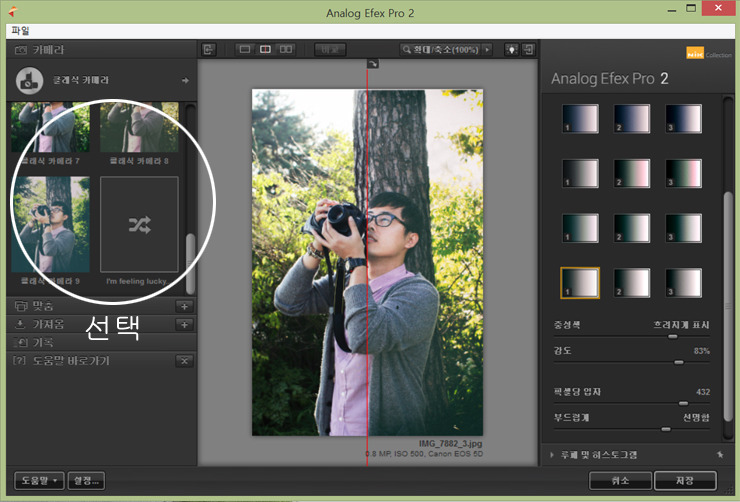Image resolution: width=740 pixels, height=502 pixels.
Task: Select bottom-row black gradient swatch numbered 3
Action: click(x=683, y=283)
